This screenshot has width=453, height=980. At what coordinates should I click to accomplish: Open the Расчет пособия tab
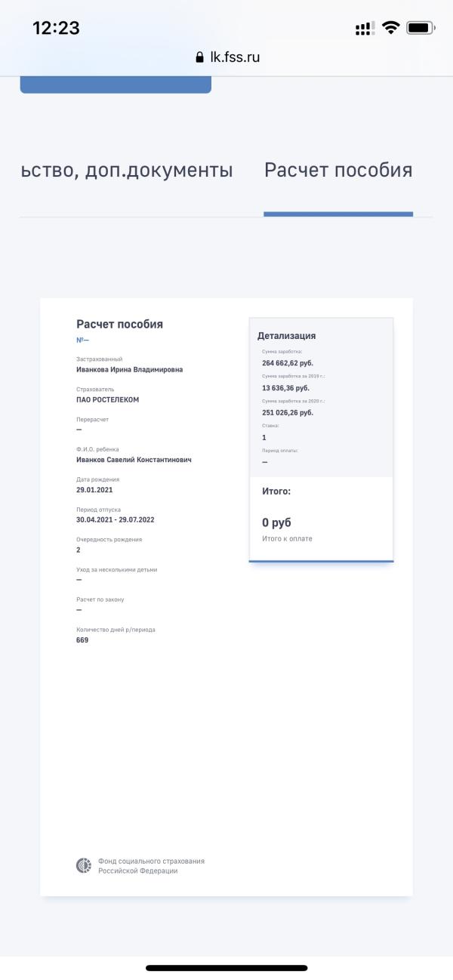click(338, 170)
